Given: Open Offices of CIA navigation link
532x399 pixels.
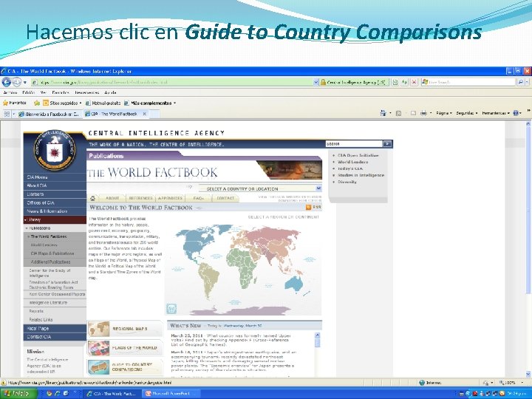Looking at the screenshot, I should (x=55, y=202).
